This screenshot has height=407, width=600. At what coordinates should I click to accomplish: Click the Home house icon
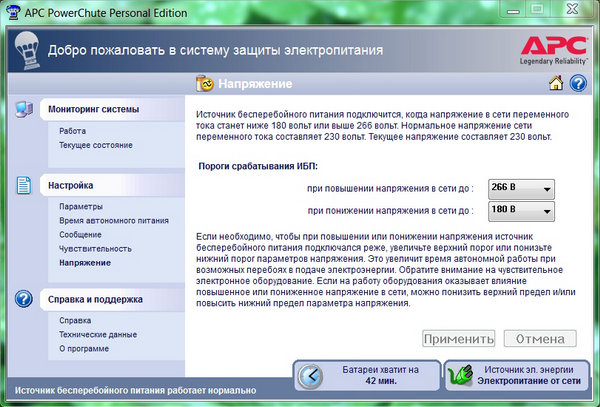[556, 83]
